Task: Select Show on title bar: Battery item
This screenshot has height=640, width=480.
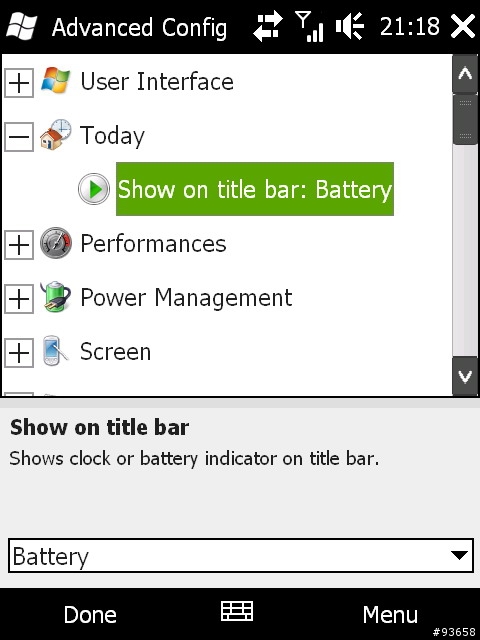Action: tap(255, 189)
